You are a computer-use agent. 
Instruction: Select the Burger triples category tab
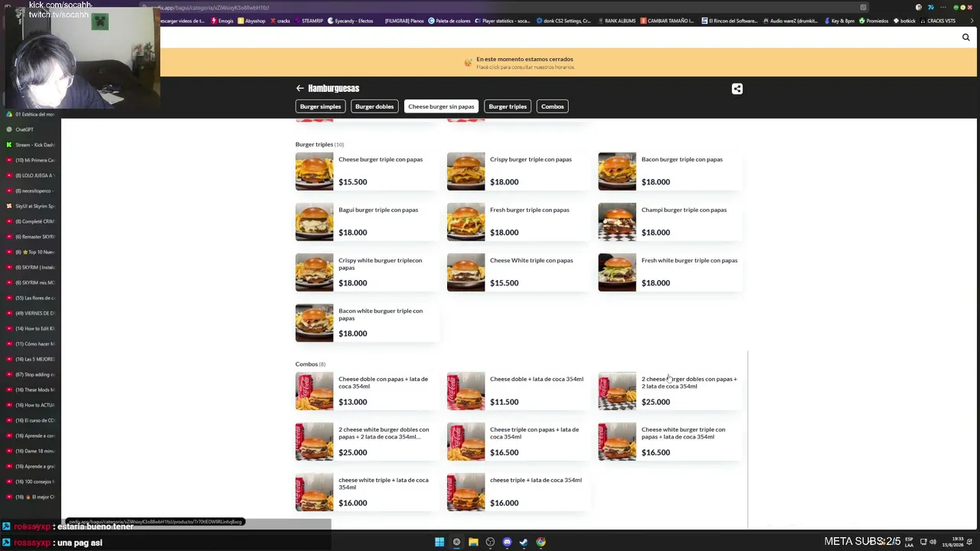click(508, 106)
